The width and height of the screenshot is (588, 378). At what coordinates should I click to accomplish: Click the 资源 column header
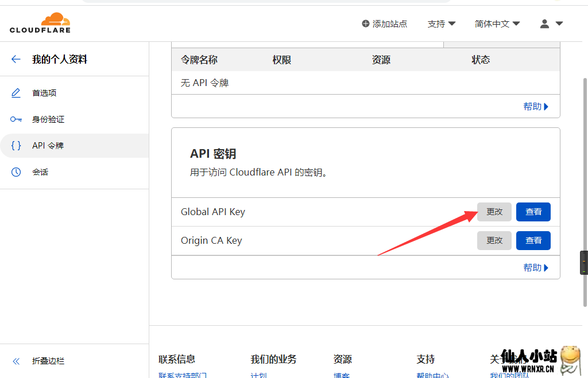[381, 60]
